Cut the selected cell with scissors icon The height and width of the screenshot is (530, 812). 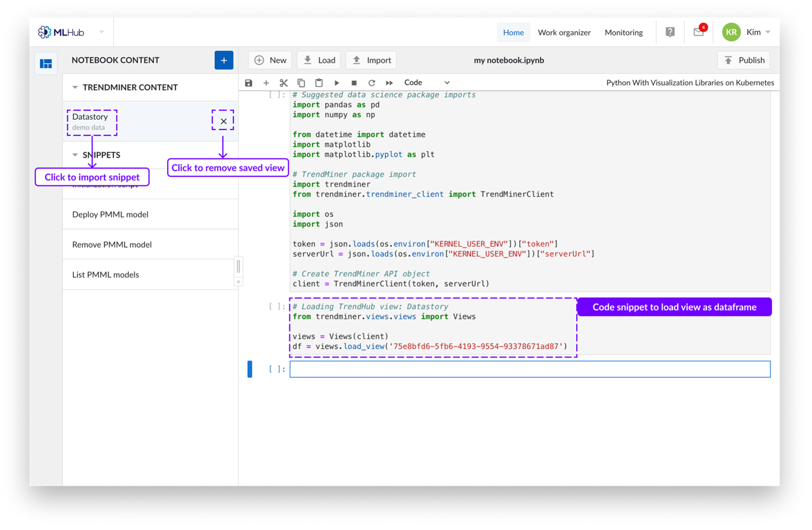point(284,83)
